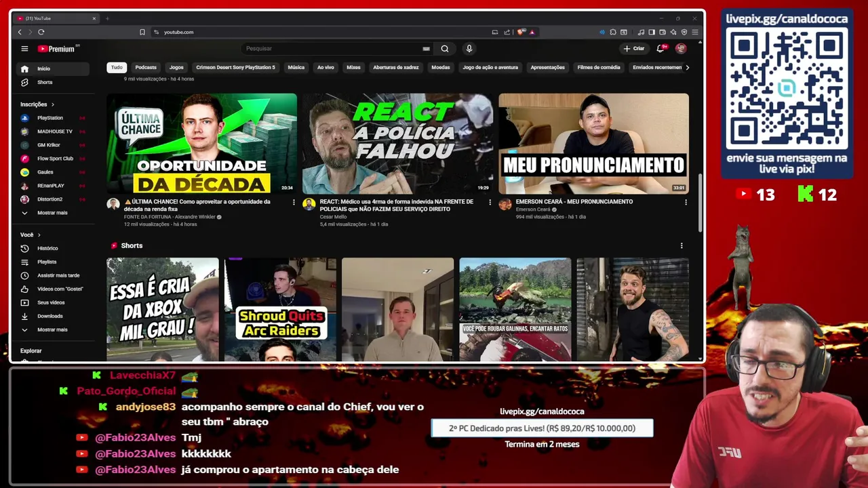Screen dimensions: 868x488
Task: Click the Brave Shields lion icon
Action: pyautogui.click(x=521, y=32)
